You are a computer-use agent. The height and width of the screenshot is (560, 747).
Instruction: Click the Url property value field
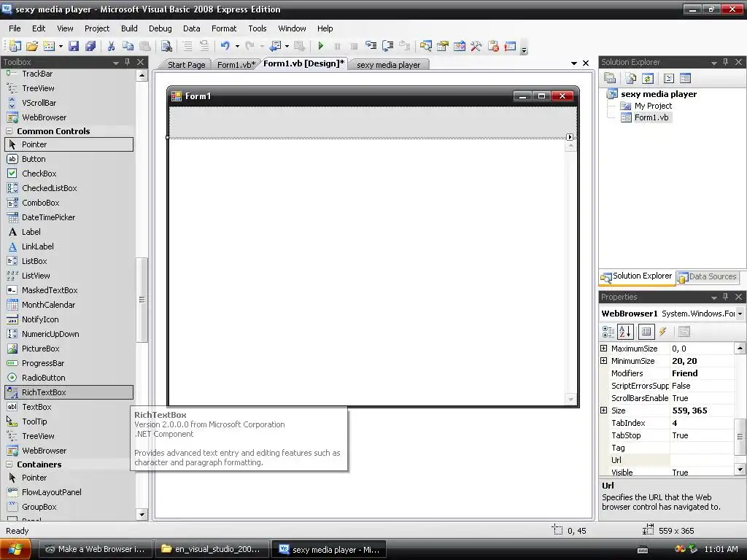(x=702, y=460)
